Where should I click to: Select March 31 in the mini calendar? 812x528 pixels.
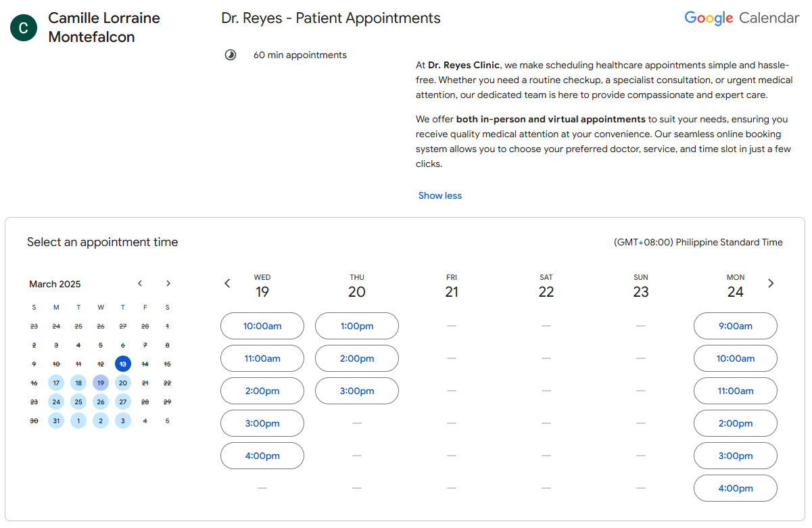[x=56, y=421]
